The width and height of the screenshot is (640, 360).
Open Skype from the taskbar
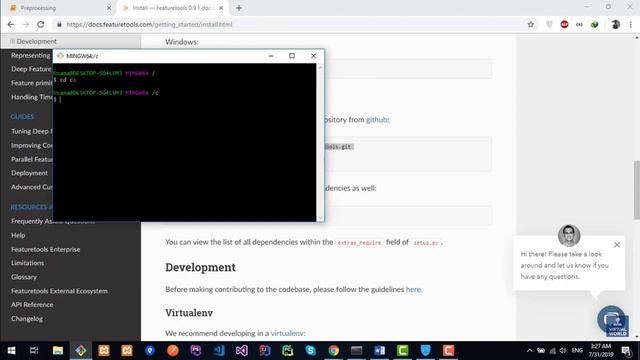(x=311, y=351)
